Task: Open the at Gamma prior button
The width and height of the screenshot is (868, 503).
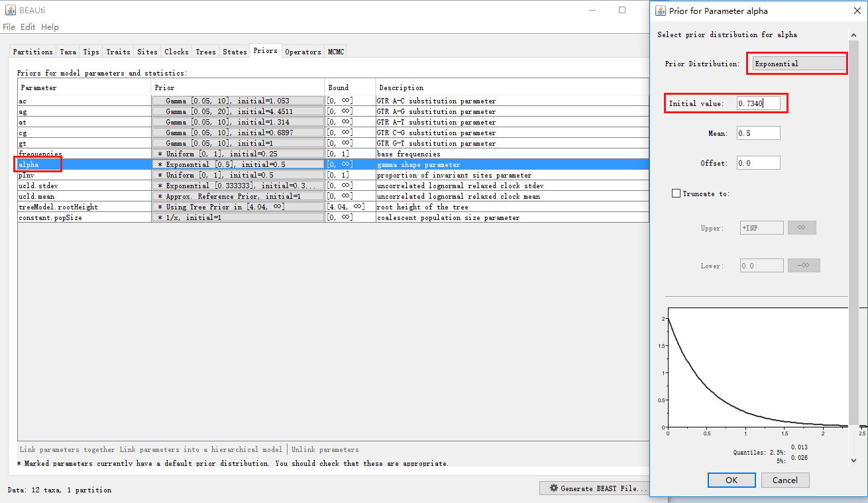Action: [238, 122]
